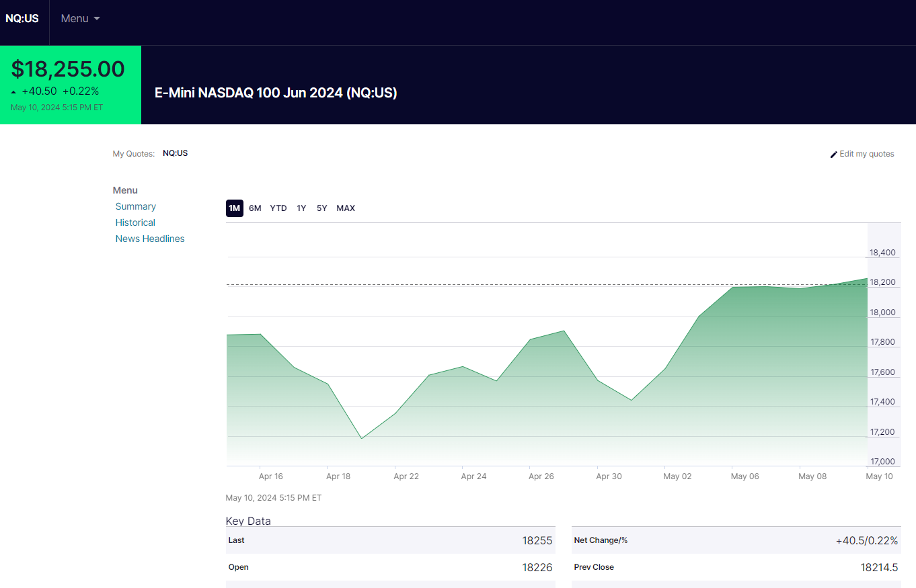
Task: Click the May 06 axis label
Action: click(745, 476)
